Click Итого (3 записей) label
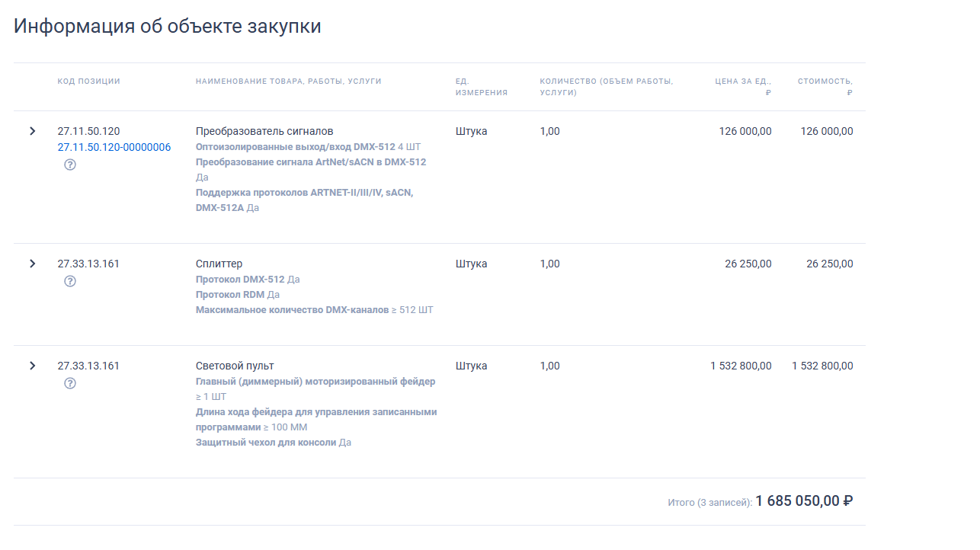 [x=710, y=503]
